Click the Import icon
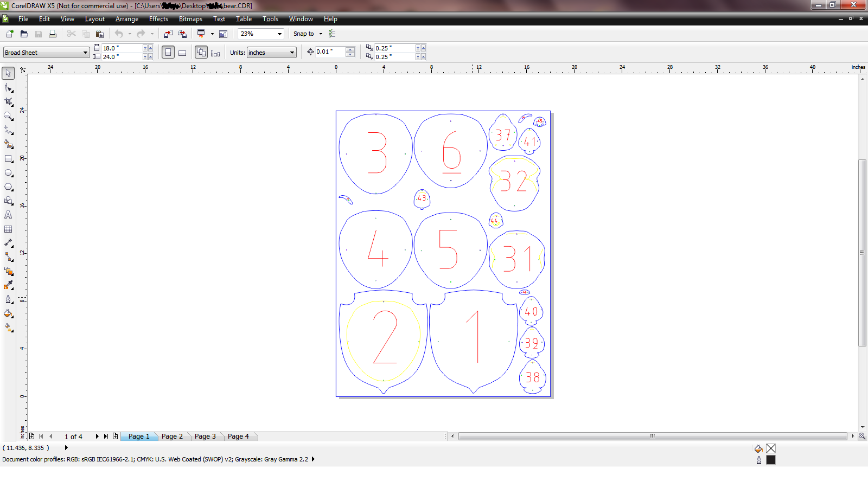 point(168,34)
